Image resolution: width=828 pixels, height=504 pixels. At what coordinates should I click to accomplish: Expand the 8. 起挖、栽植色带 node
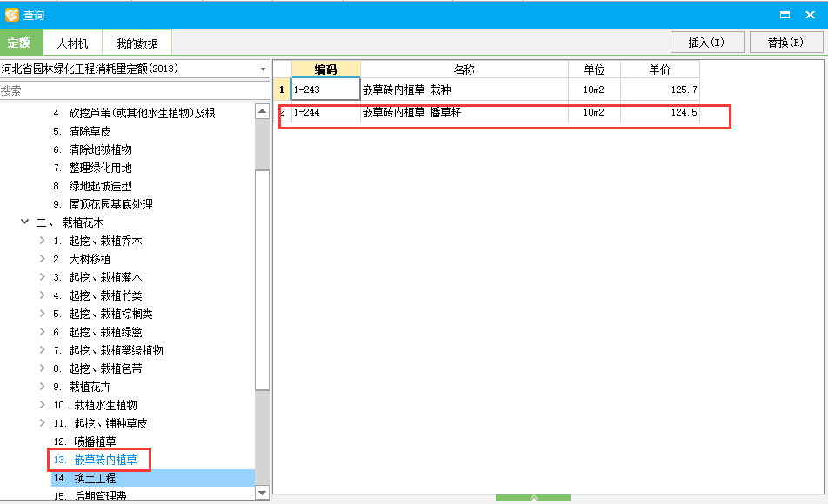pos(43,368)
